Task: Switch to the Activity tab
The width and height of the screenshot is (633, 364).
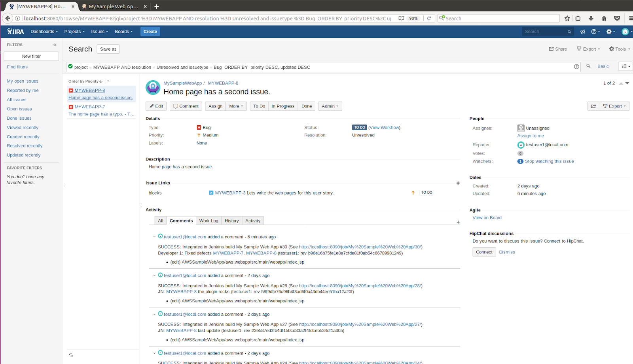Action: pyautogui.click(x=253, y=221)
